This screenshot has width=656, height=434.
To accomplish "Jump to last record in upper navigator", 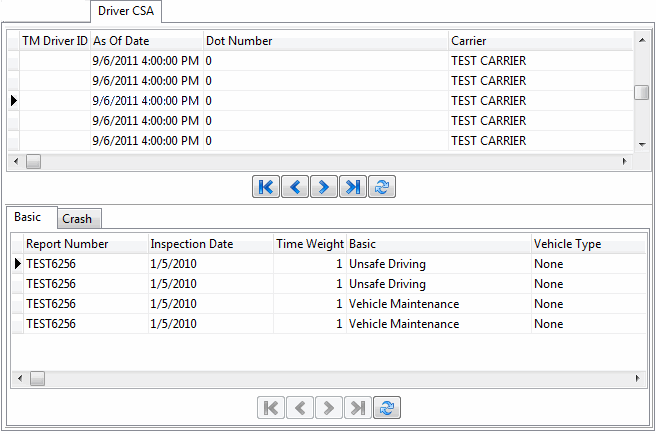I will (352, 187).
